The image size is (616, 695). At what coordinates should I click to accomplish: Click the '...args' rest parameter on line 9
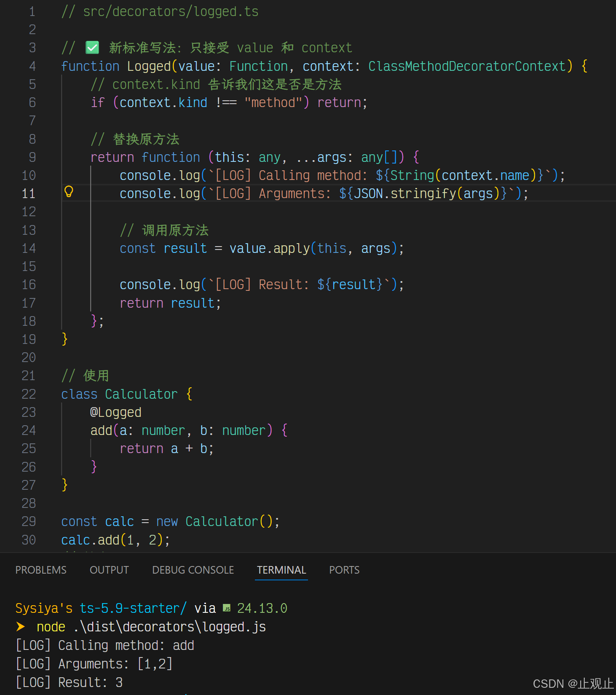pos(321,157)
